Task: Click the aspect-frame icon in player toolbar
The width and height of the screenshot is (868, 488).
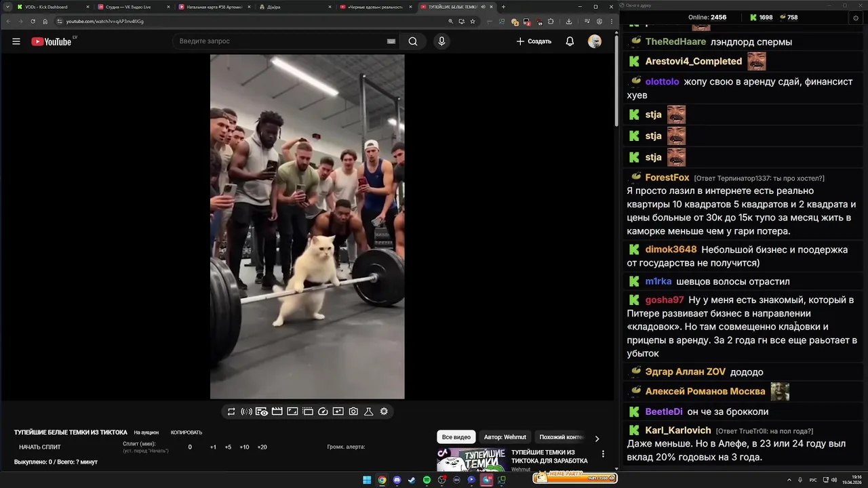Action: (x=292, y=411)
